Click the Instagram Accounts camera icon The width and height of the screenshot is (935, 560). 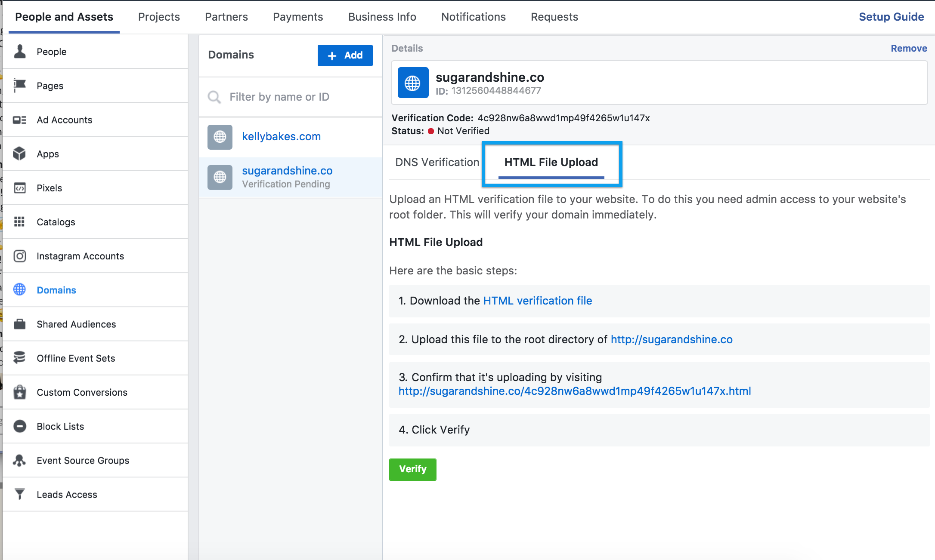tap(20, 256)
